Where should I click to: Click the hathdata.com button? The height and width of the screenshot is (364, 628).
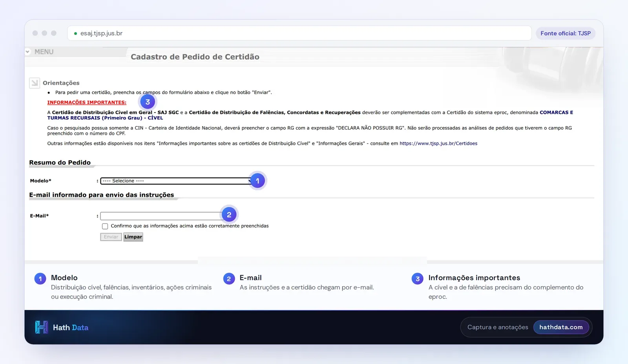coord(561,327)
